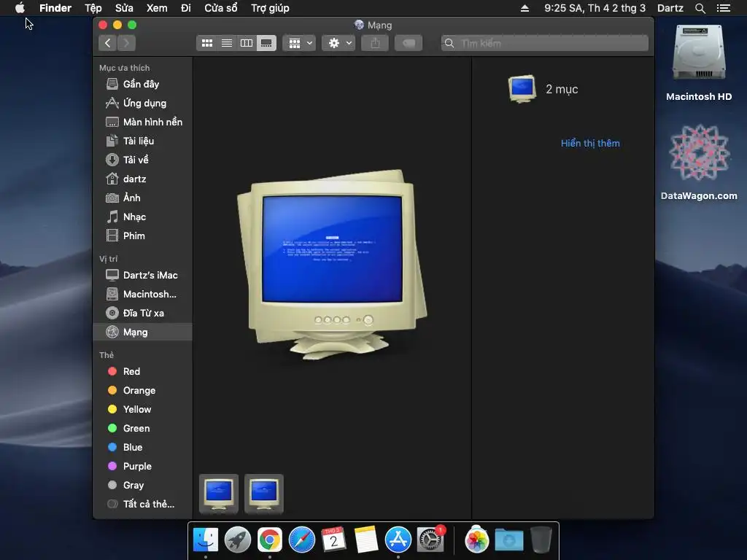747x560 pixels.
Task: Click Tất cả thẻ... in sidebar
Action: tap(142, 505)
